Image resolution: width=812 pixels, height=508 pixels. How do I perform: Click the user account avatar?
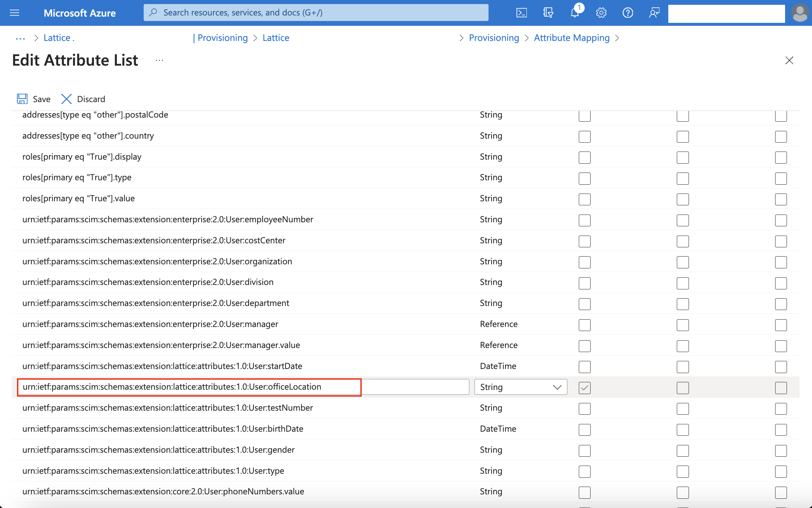pos(800,13)
